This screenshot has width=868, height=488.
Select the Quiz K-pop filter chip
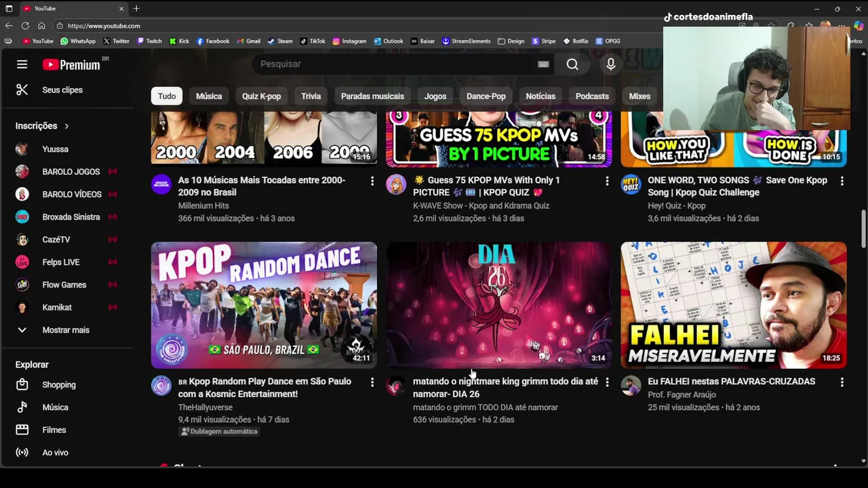pyautogui.click(x=261, y=96)
